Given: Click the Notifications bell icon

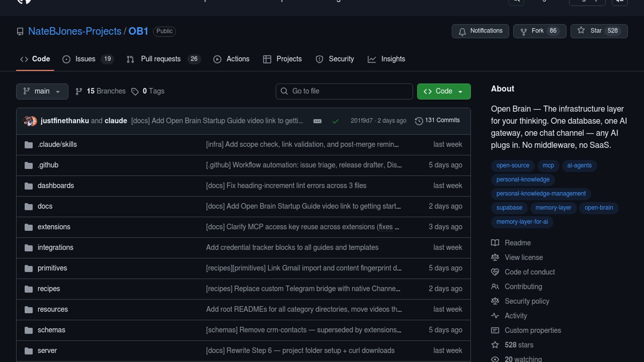Looking at the screenshot, I should pos(462,32).
